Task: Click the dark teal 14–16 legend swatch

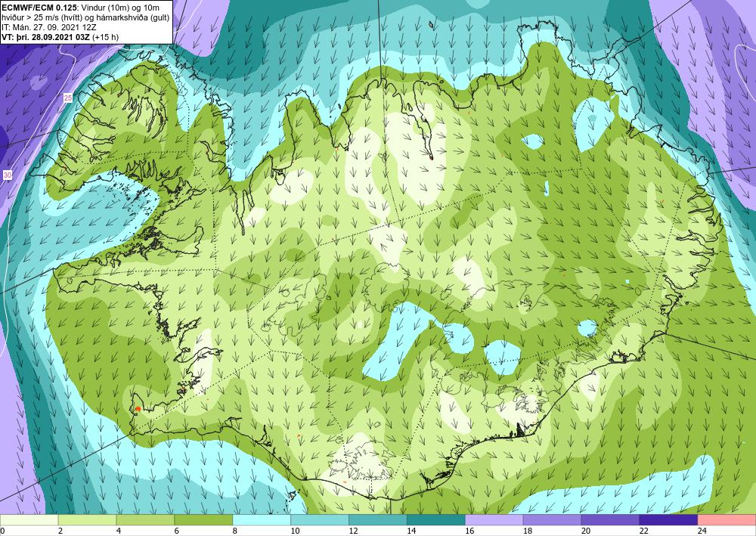Action: pos(436,520)
